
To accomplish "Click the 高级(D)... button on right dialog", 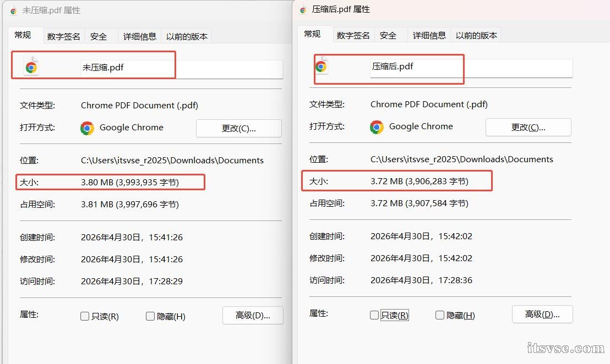I will click(x=542, y=314).
